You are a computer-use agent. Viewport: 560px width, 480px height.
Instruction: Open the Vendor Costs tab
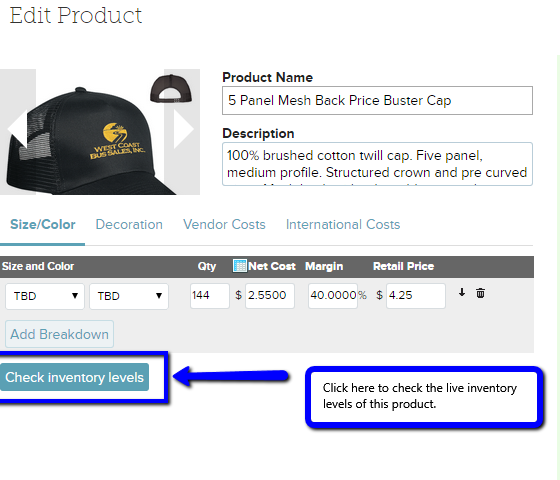[224, 224]
